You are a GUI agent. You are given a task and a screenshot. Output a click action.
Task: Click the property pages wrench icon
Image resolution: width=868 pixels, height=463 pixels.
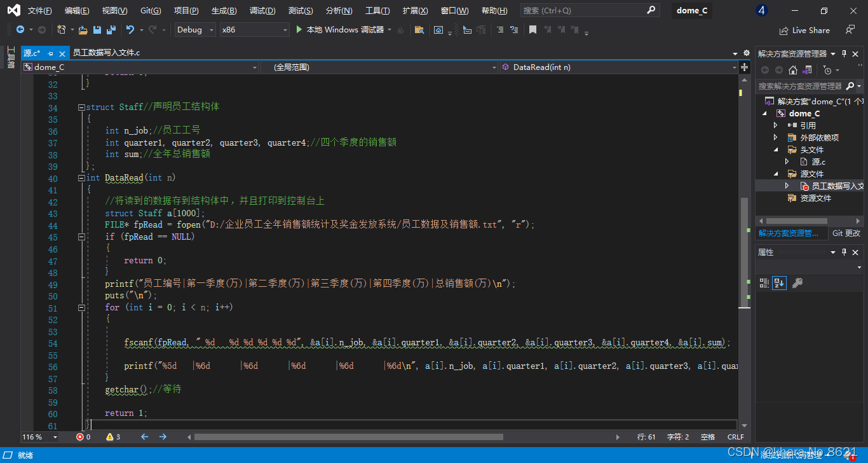pos(797,282)
